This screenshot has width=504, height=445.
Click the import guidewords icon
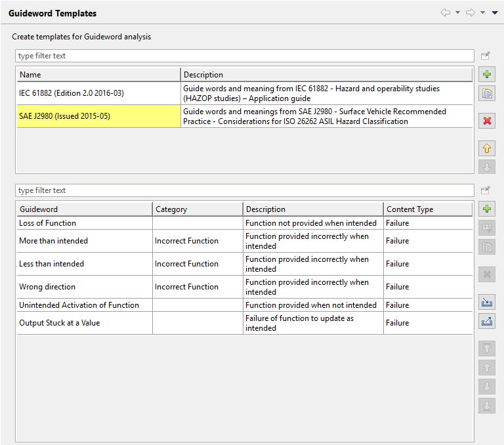pos(487,303)
